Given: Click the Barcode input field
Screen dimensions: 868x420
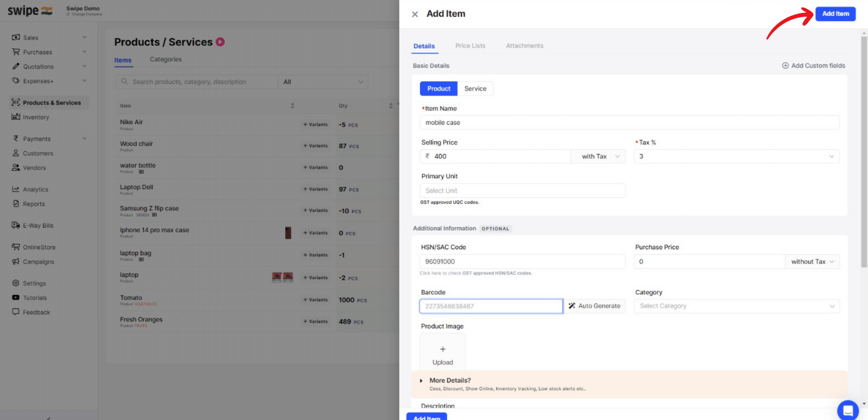Looking at the screenshot, I should click(x=491, y=306).
